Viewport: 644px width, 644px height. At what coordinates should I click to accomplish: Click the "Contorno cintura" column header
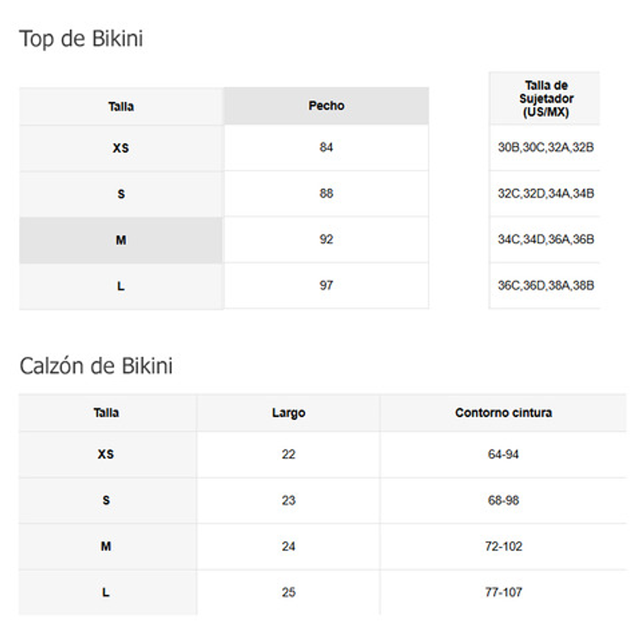click(503, 413)
